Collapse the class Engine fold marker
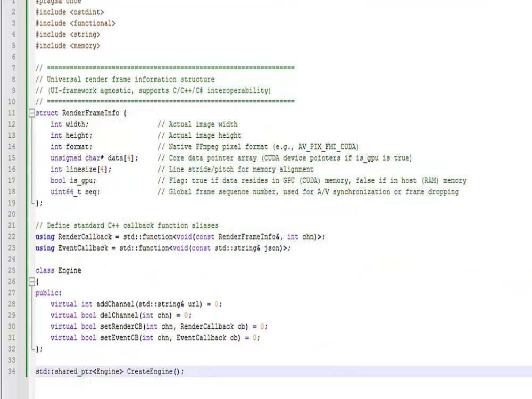This screenshot has width=532, height=399. 31,281
